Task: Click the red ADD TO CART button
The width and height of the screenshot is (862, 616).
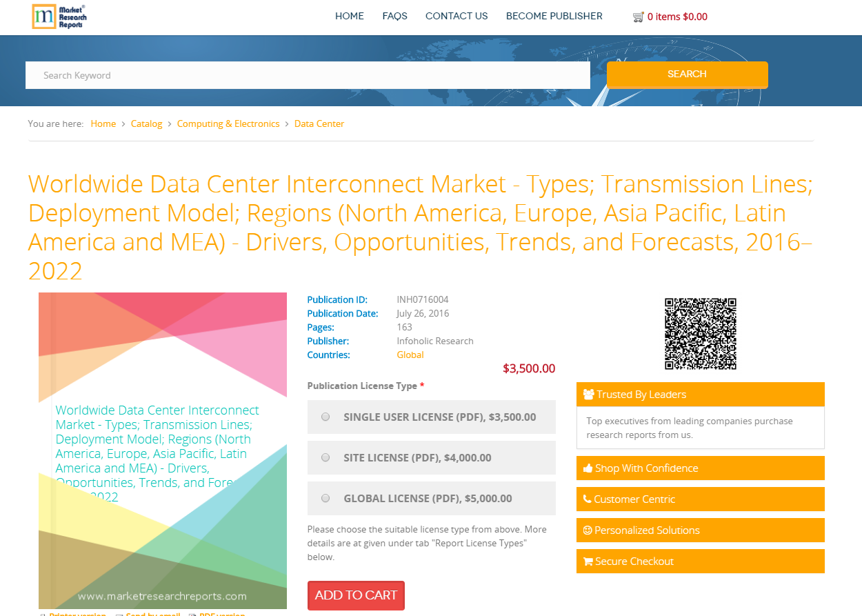Action: pos(356,595)
